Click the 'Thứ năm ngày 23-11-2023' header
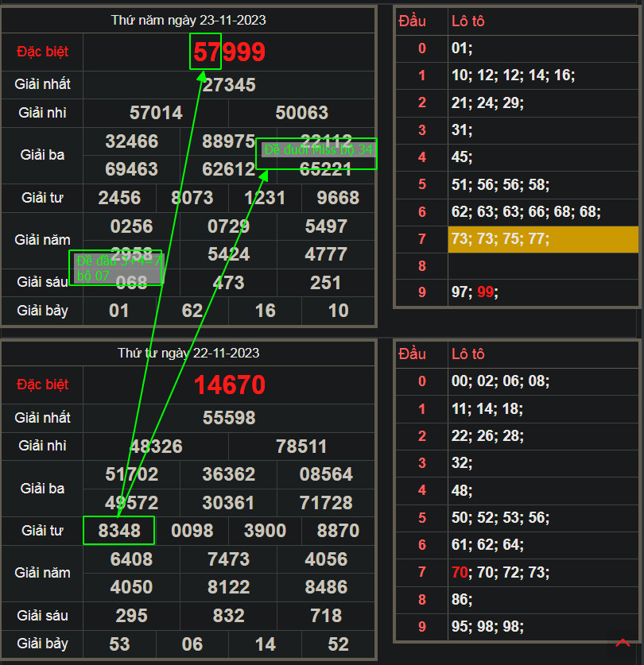This screenshot has width=644, height=665. tap(188, 21)
